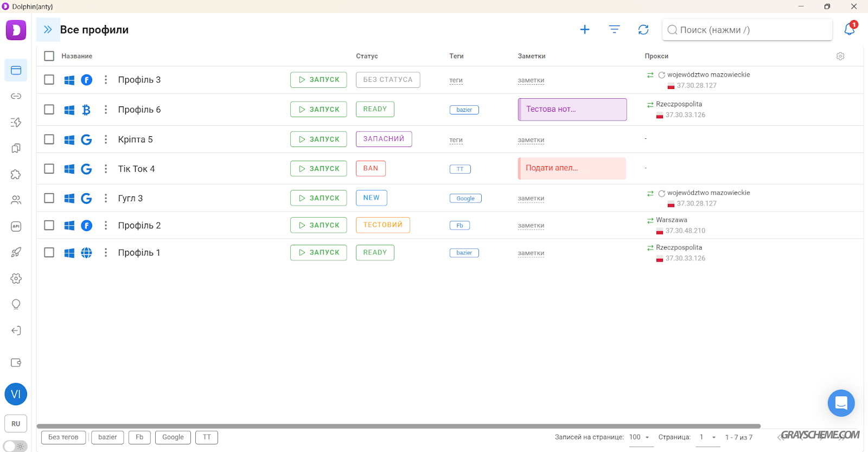Open three-dot menu for Профіль 6
This screenshot has width=868, height=452.
coord(106,110)
